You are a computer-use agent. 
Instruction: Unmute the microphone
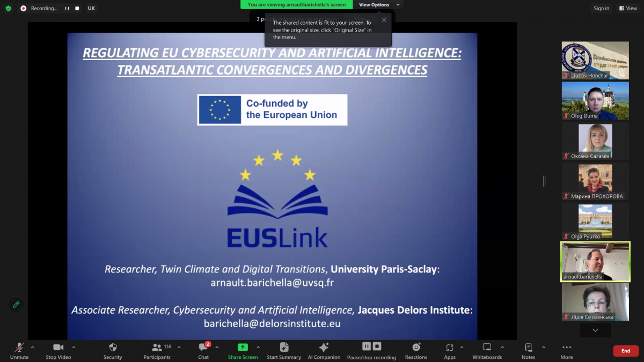[19, 348]
